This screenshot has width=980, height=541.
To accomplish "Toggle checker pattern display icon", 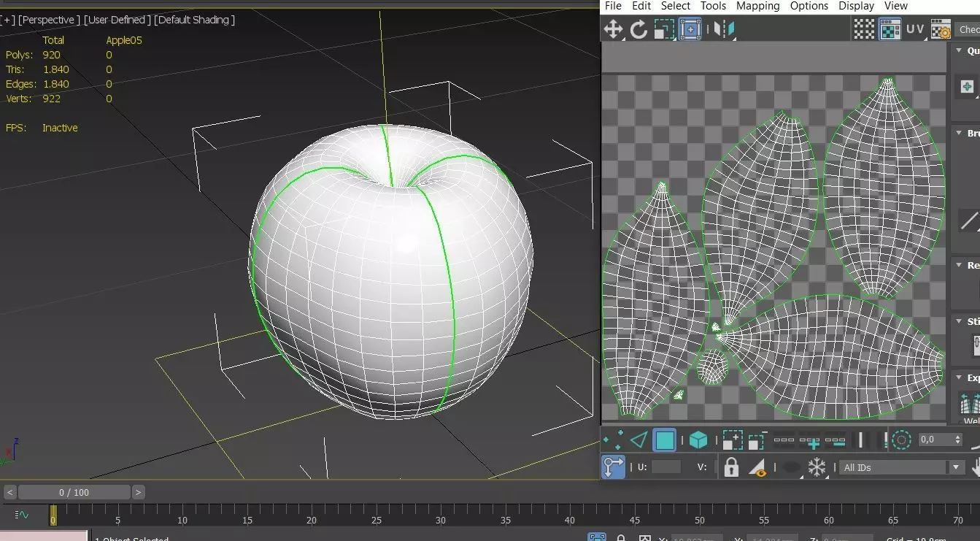I will [864, 29].
